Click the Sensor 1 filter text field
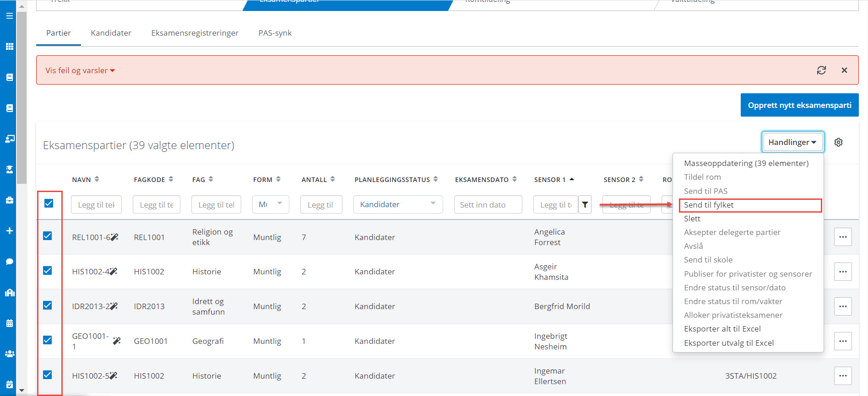Screen dimensions: 868x396 tap(556, 204)
